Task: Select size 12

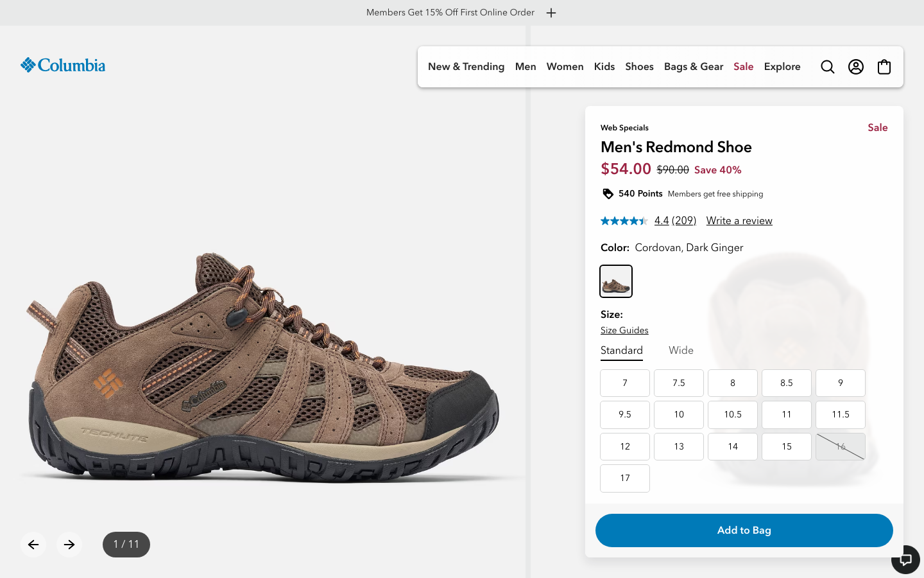Action: pyautogui.click(x=625, y=447)
